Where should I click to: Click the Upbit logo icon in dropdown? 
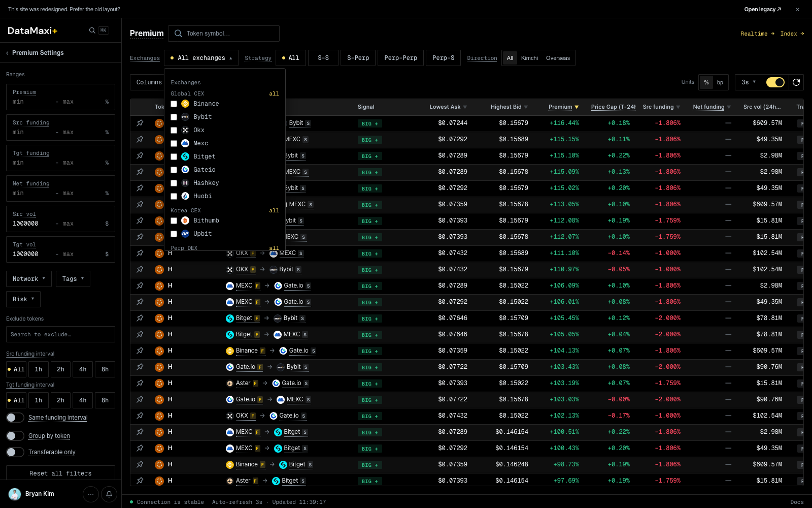point(185,234)
